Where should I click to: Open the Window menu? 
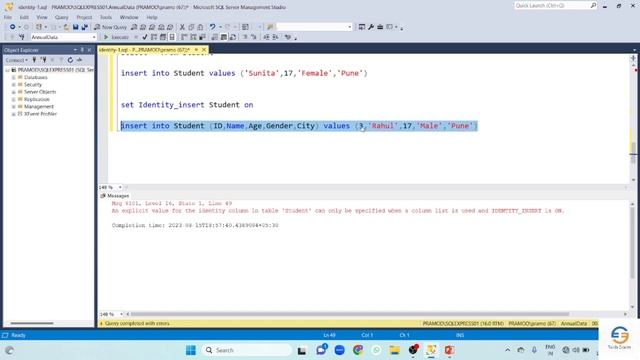129,17
